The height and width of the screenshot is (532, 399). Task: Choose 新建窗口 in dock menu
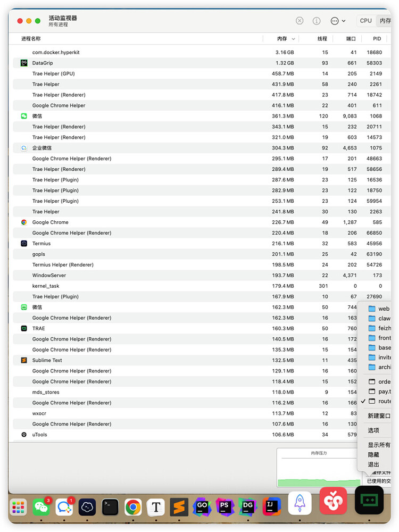click(379, 415)
